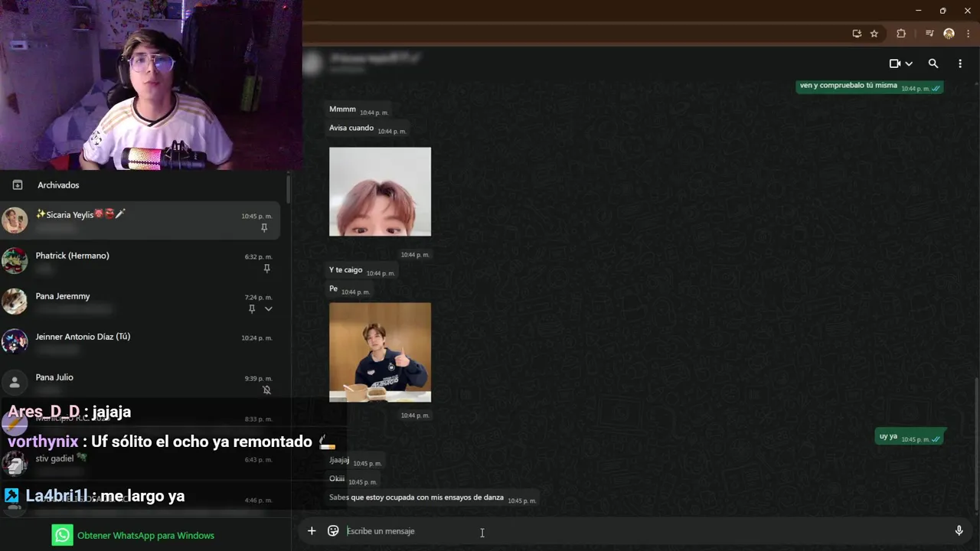The image size is (980, 551).
Task: Open the stiv gadiel chat
Action: tap(140, 464)
